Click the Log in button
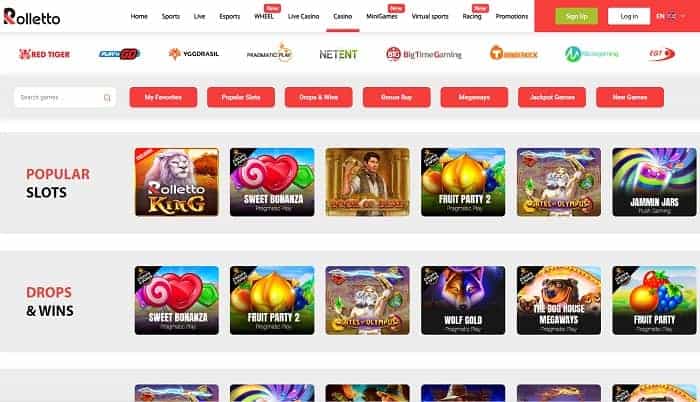Image resolution: width=700 pixels, height=402 pixels. (629, 17)
